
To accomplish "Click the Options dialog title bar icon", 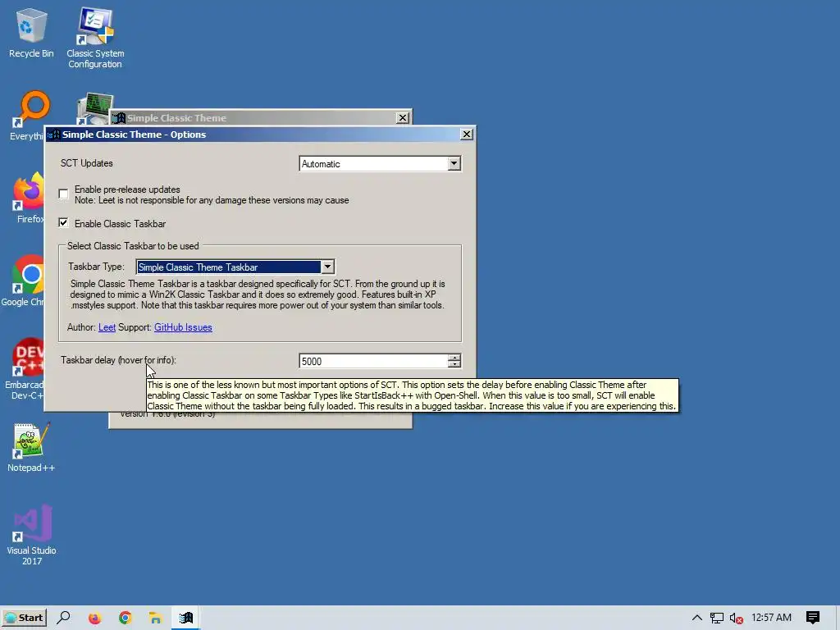I will 53,135.
